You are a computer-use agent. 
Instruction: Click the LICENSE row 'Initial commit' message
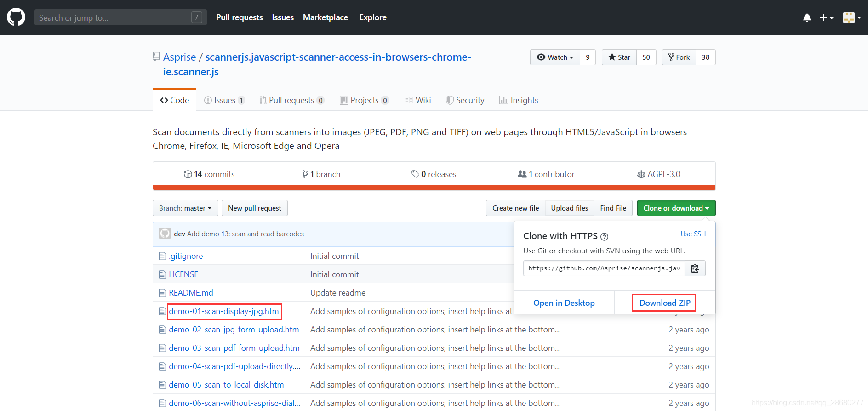click(334, 274)
